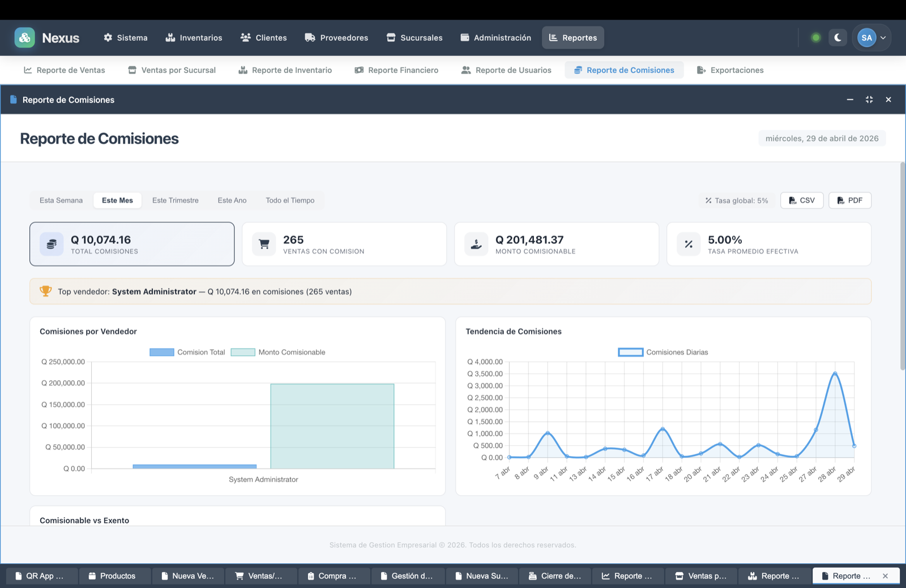Select the Esta Semana period filter
This screenshot has height=588, width=906.
[x=61, y=200]
